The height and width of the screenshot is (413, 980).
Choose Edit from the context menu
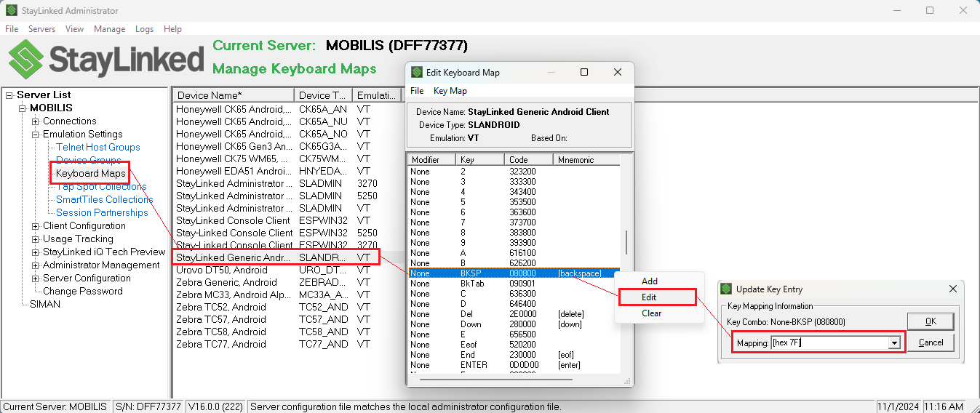click(649, 297)
